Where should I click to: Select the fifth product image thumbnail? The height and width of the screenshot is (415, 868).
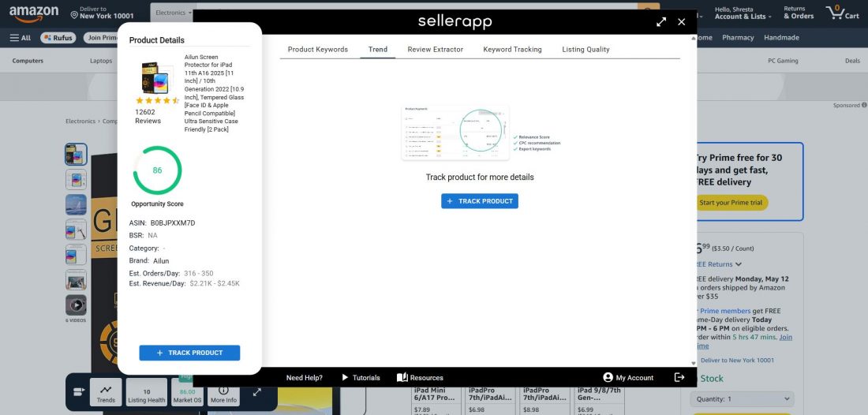(x=76, y=255)
